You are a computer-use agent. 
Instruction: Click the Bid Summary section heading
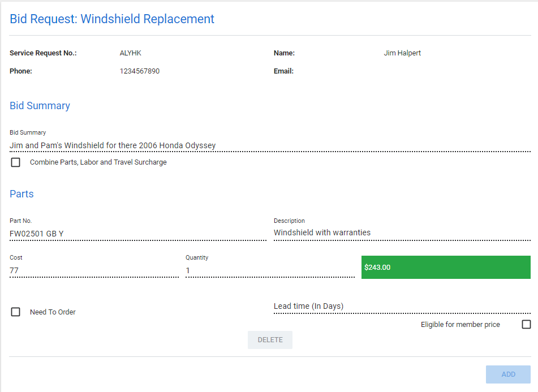point(40,106)
